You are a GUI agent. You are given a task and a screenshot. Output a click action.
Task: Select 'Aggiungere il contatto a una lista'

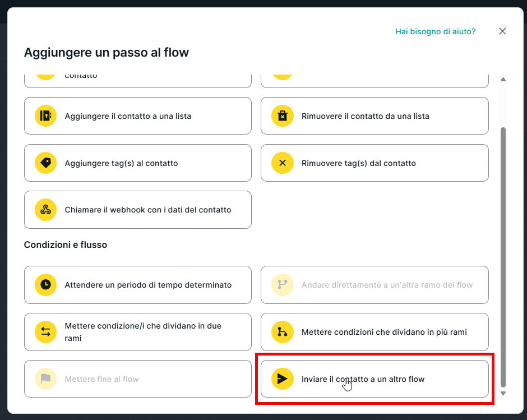128,116
